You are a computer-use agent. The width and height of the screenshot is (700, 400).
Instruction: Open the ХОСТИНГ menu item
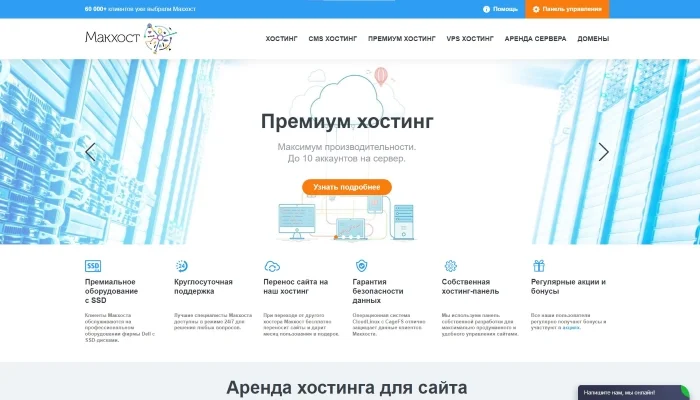tap(281, 39)
